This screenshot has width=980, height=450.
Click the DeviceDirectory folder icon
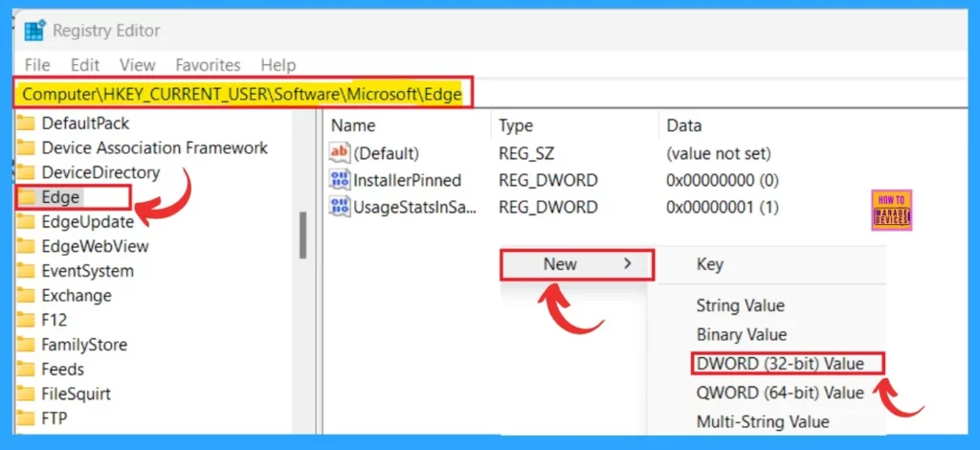click(26, 172)
